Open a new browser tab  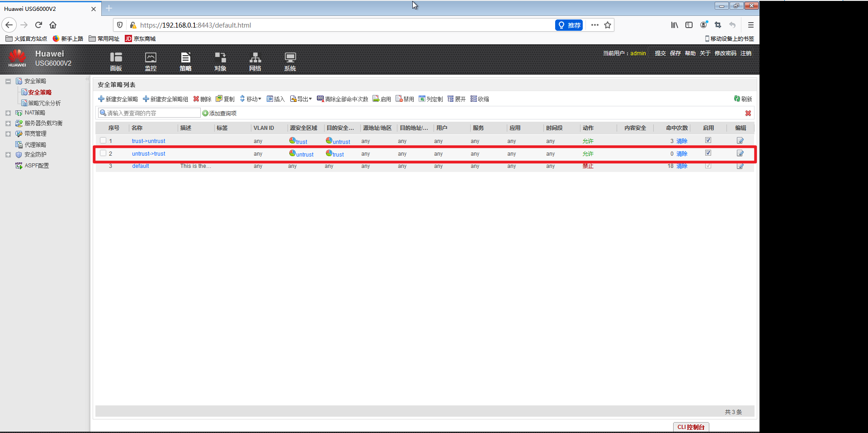(x=109, y=8)
